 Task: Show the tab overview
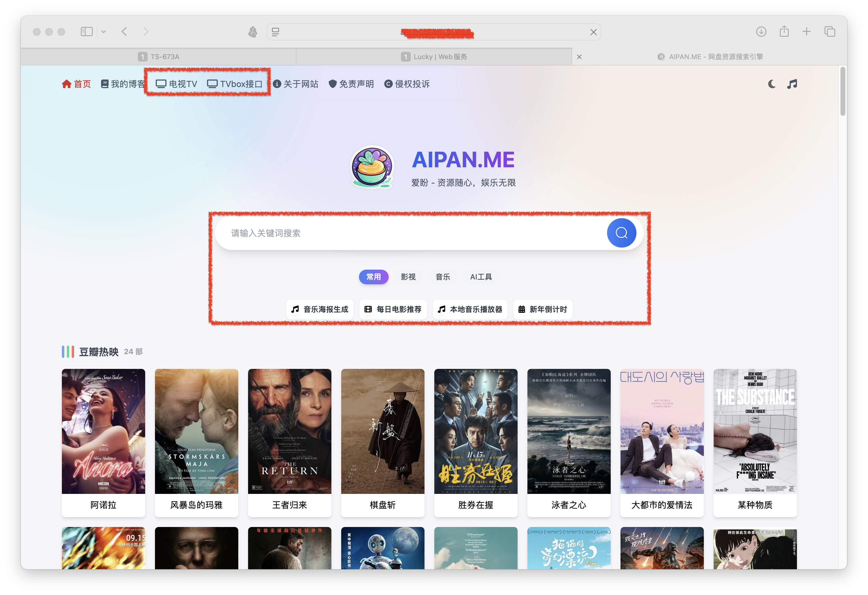pos(829,32)
